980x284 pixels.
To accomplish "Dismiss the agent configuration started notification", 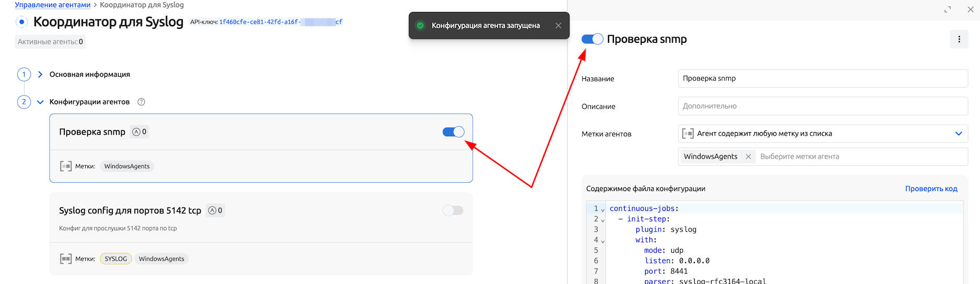I will point(558,26).
